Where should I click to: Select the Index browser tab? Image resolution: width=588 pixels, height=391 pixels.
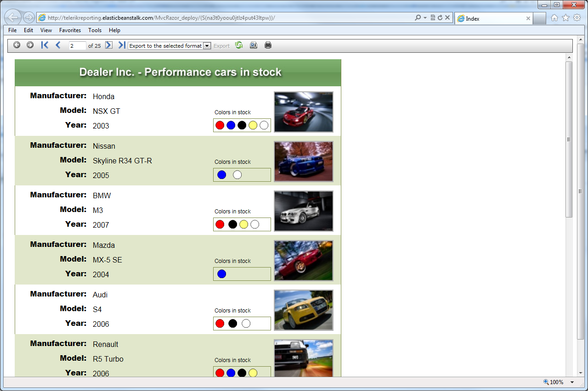click(x=493, y=18)
